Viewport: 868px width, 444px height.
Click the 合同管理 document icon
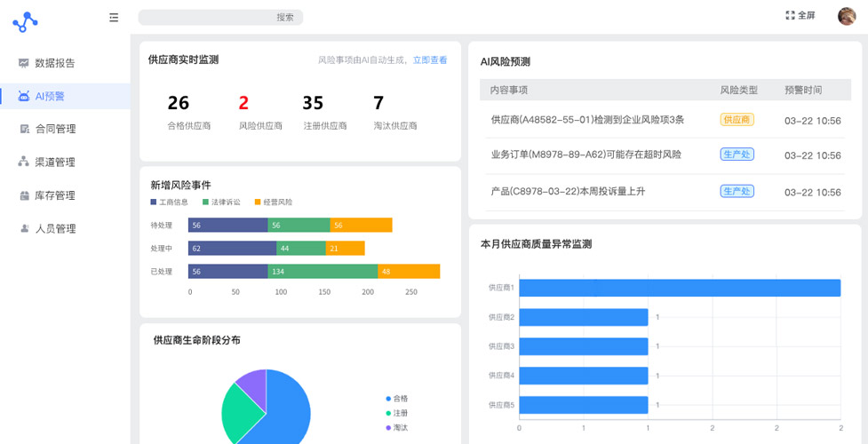24,129
